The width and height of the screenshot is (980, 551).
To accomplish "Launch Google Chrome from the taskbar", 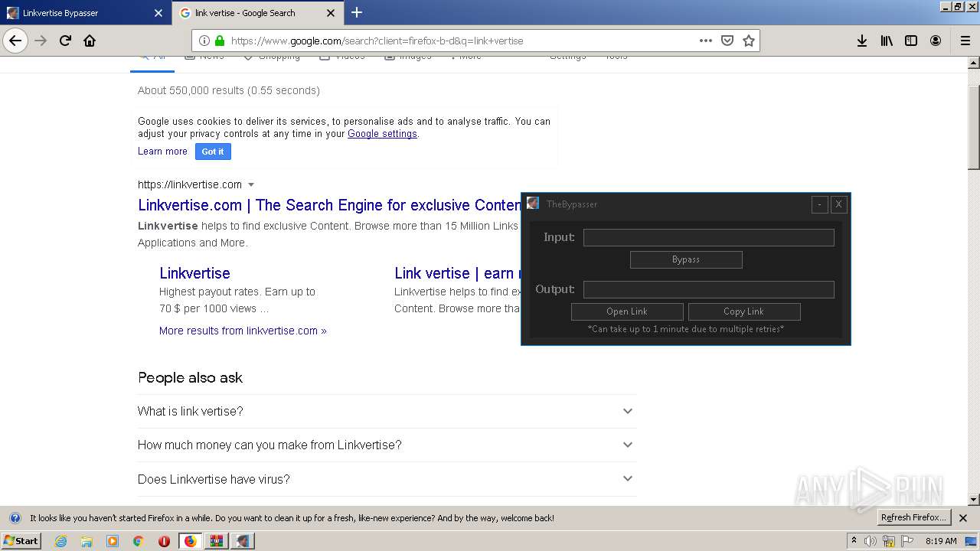I will pyautogui.click(x=139, y=541).
